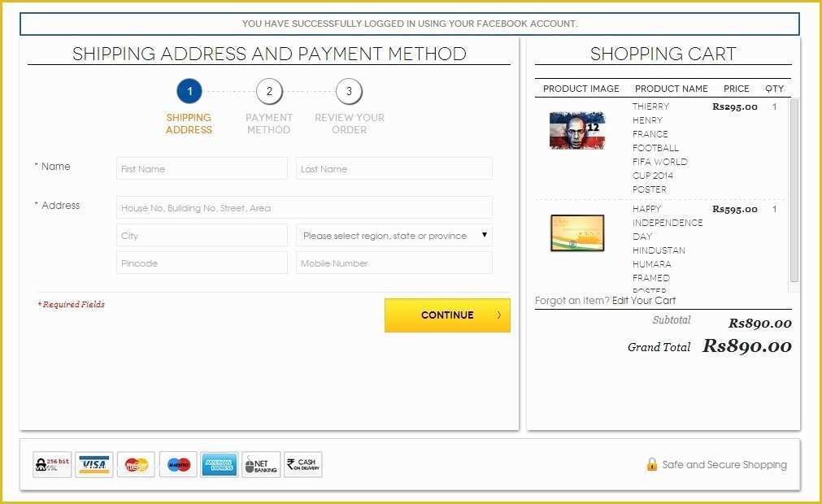Click the Grand Total Rs890.00 amount

tap(747, 345)
